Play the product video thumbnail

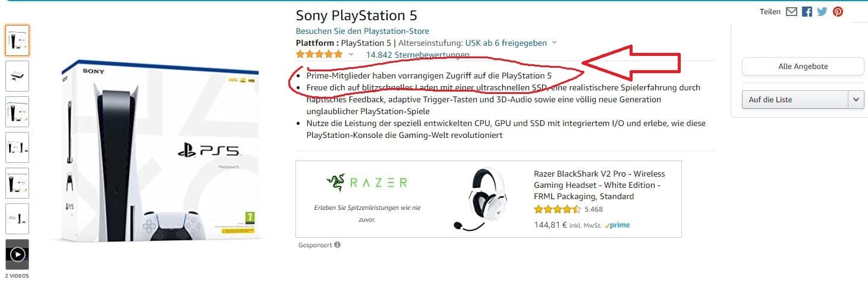point(17,254)
